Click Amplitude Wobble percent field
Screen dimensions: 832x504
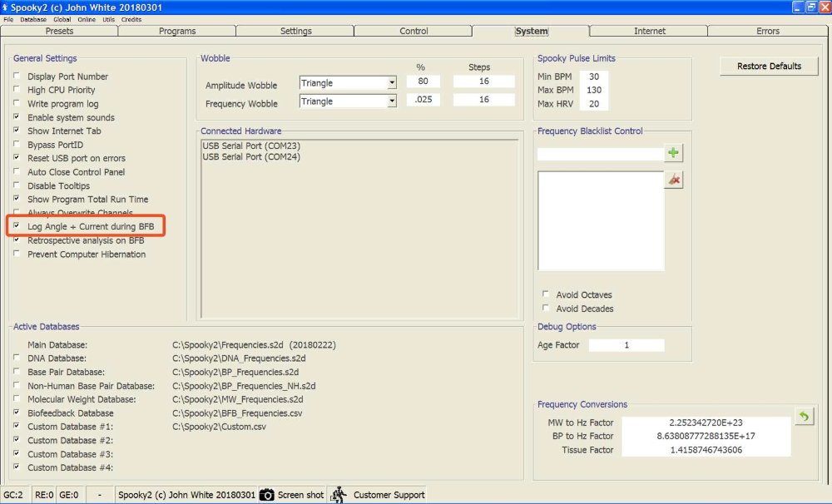(423, 82)
